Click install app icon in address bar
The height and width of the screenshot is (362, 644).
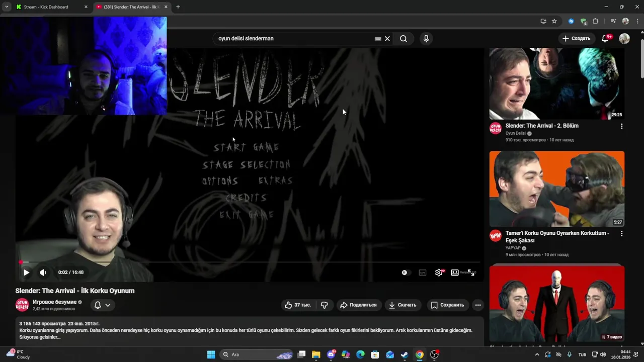coord(543,21)
